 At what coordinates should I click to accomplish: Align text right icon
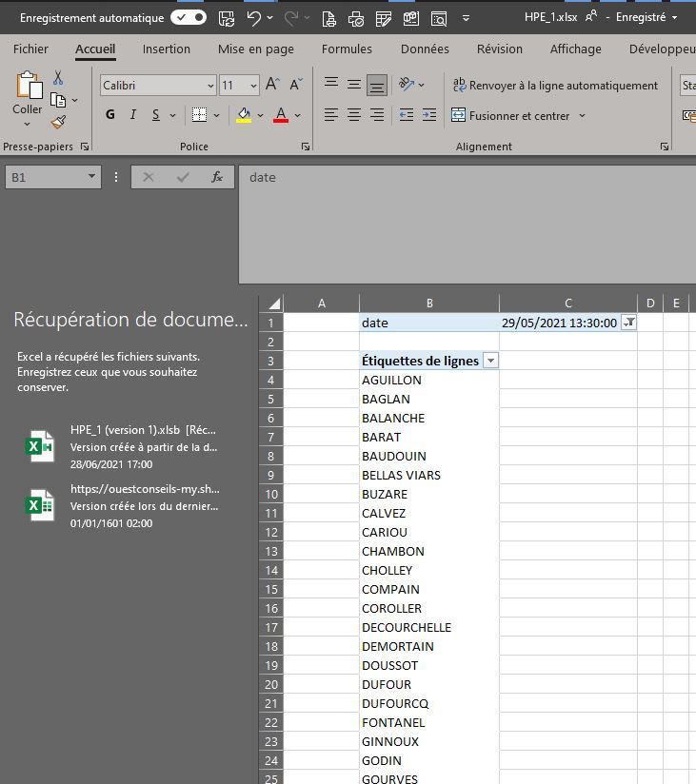pos(377,115)
